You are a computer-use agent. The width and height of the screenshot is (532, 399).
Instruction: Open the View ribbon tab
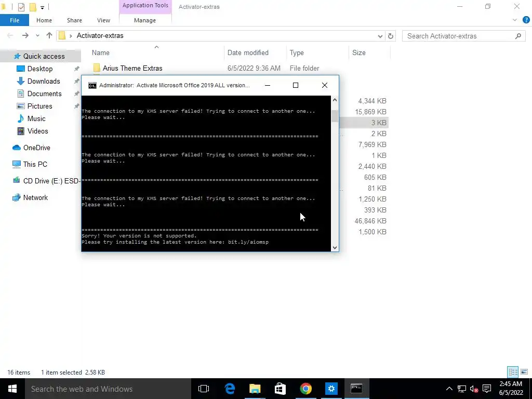103,20
